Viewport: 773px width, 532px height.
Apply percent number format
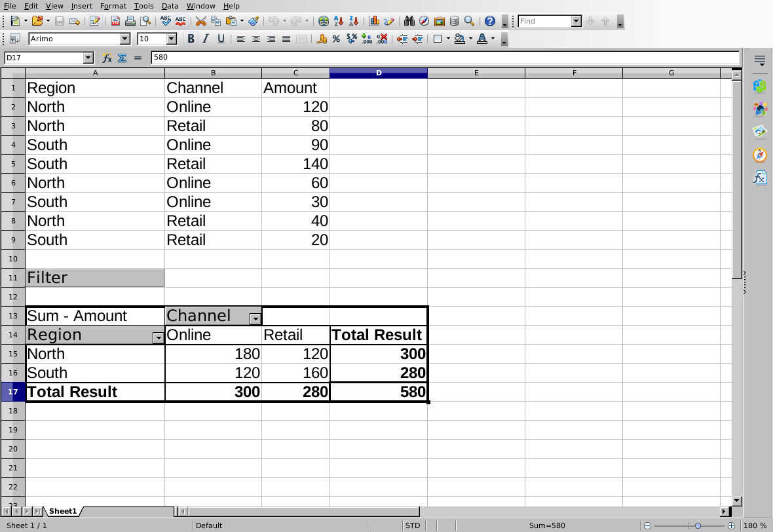point(336,39)
